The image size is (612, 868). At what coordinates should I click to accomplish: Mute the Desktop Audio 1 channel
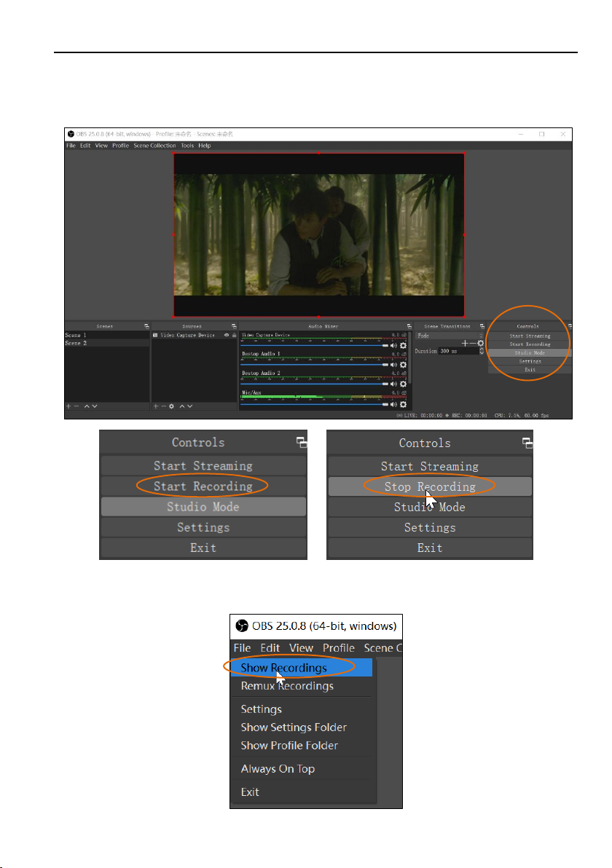click(x=393, y=365)
